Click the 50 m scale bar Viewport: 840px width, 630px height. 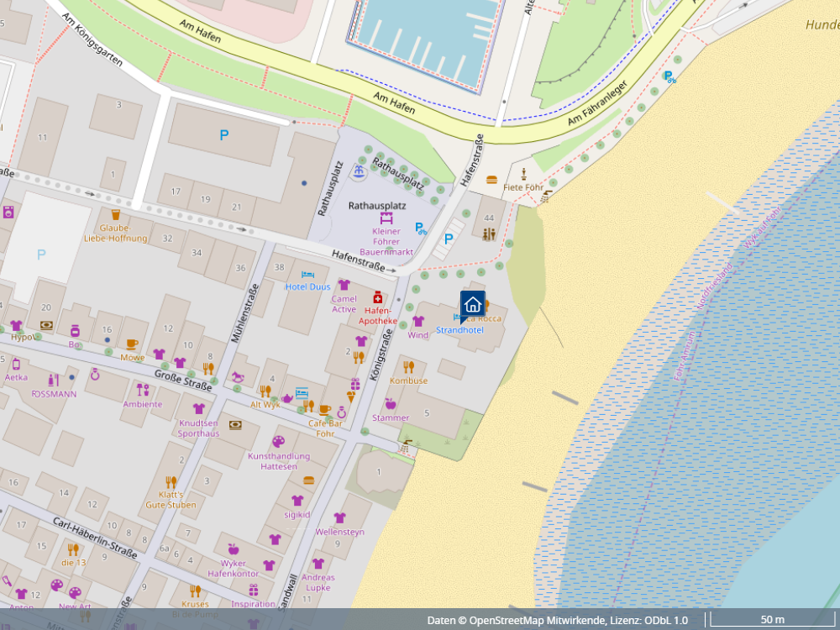coord(773,620)
